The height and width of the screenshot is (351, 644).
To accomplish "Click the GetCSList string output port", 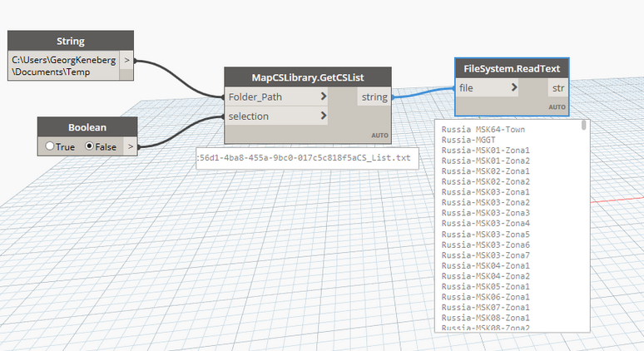I will point(374,97).
